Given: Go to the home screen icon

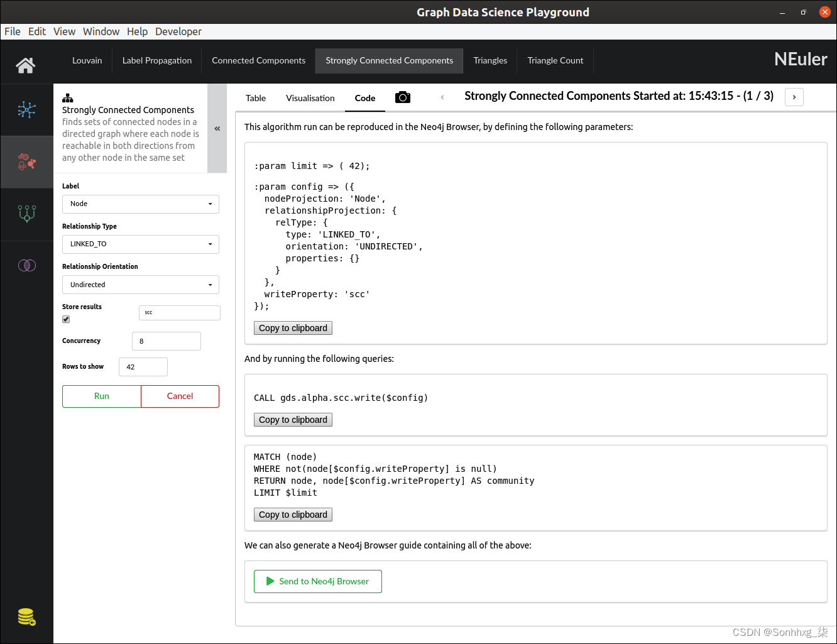Looking at the screenshot, I should point(26,65).
